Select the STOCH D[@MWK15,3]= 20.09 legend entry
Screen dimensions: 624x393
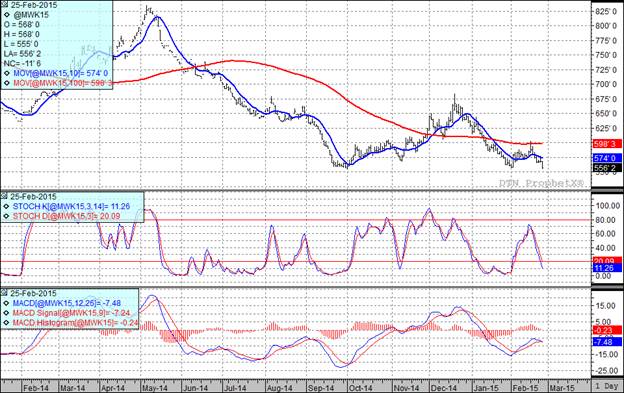[66, 216]
